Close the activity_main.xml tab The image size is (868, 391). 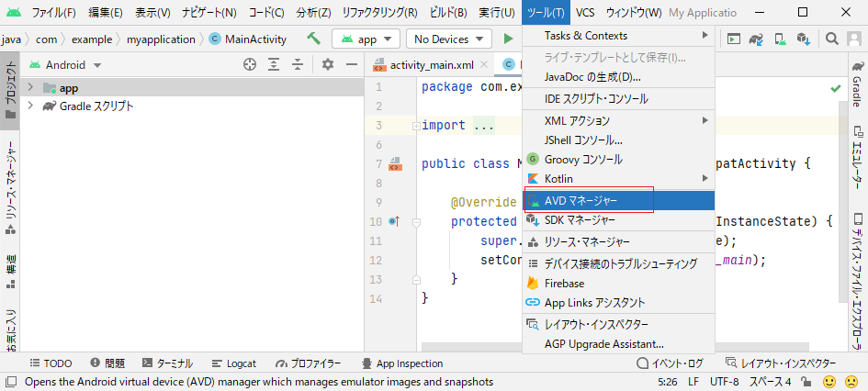click(x=484, y=64)
